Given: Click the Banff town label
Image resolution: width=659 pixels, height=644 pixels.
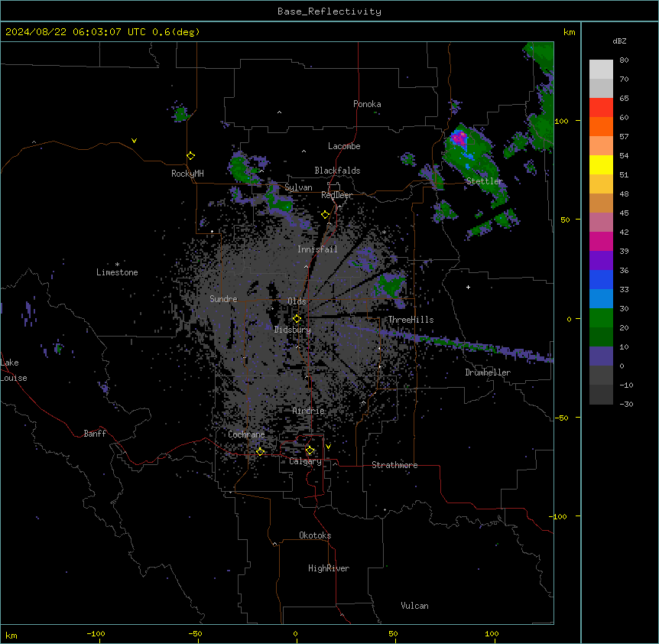Looking at the screenshot, I should coord(95,434).
